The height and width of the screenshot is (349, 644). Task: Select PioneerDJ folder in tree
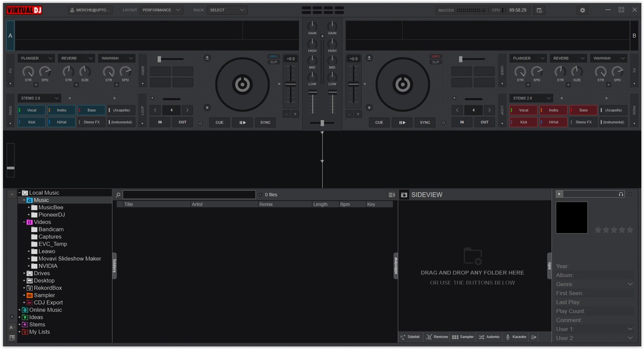(x=51, y=215)
